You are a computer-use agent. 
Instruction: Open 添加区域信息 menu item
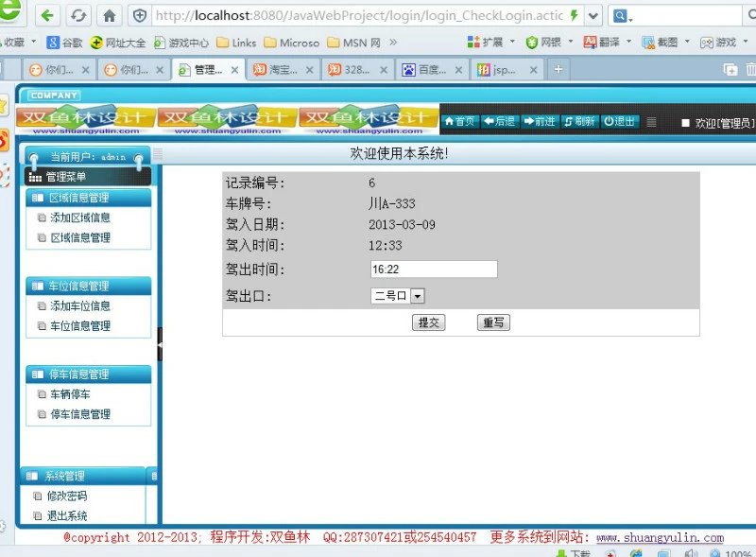(x=80, y=218)
